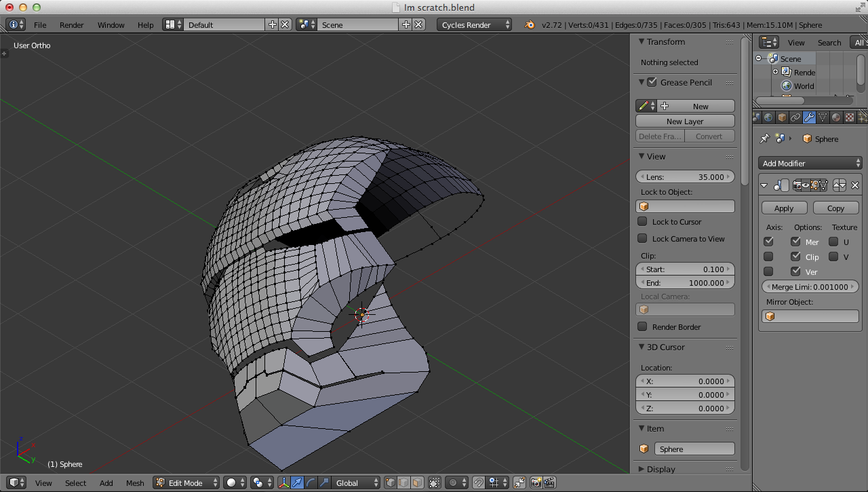Viewport: 868px width, 492px height.
Task: Select the rotate manipulator arc
Action: tap(311, 482)
